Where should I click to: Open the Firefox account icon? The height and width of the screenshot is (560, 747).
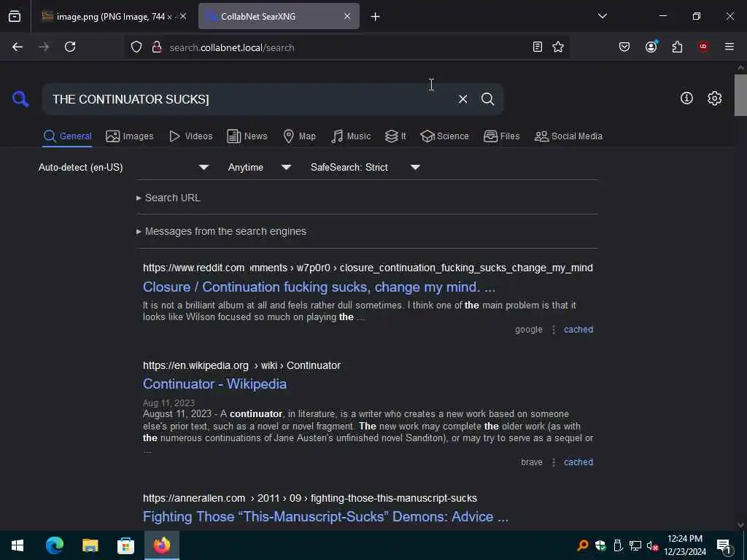tap(651, 47)
